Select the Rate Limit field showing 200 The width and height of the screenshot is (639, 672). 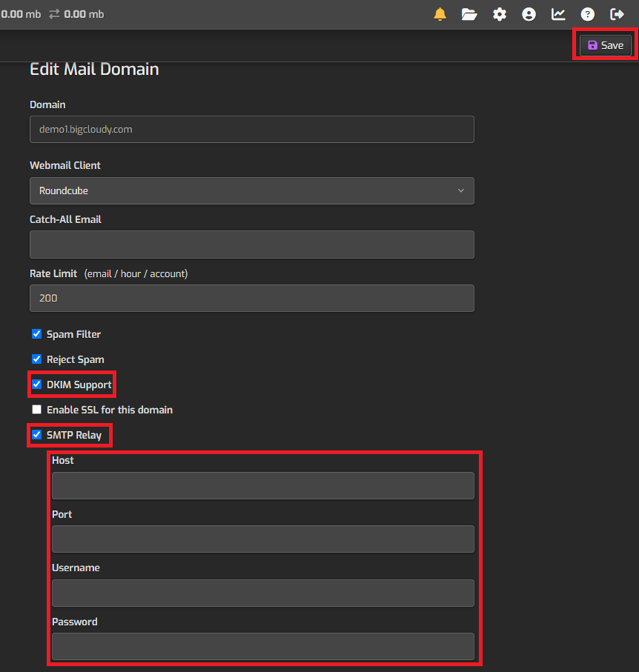pos(252,298)
